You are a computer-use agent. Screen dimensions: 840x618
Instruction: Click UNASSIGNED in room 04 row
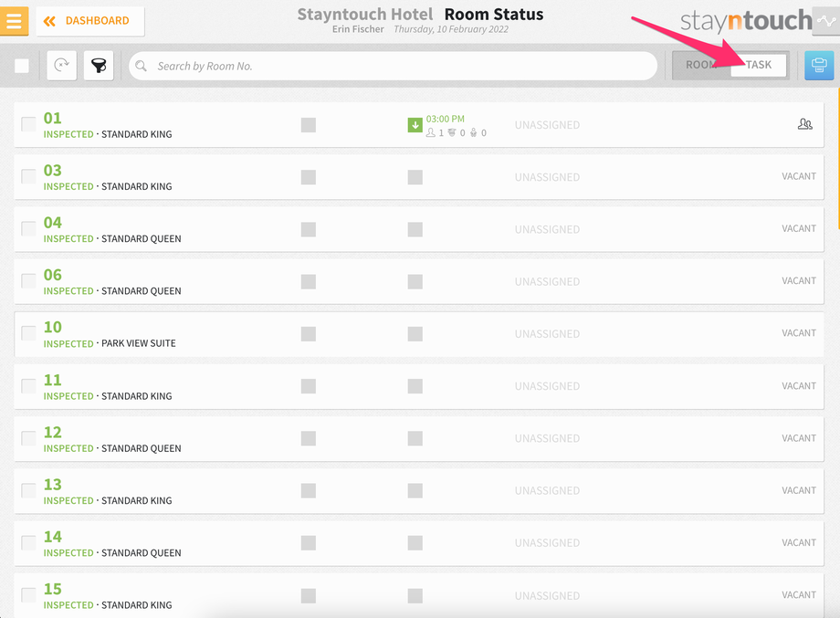click(x=547, y=229)
